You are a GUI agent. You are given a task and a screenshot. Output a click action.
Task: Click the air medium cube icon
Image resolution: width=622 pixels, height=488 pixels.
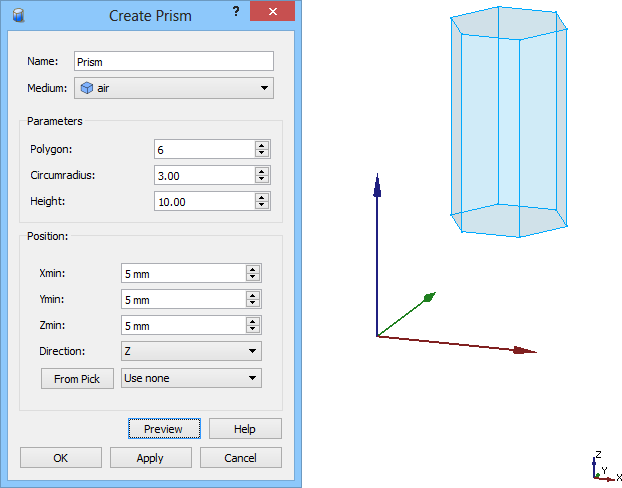[x=86, y=88]
